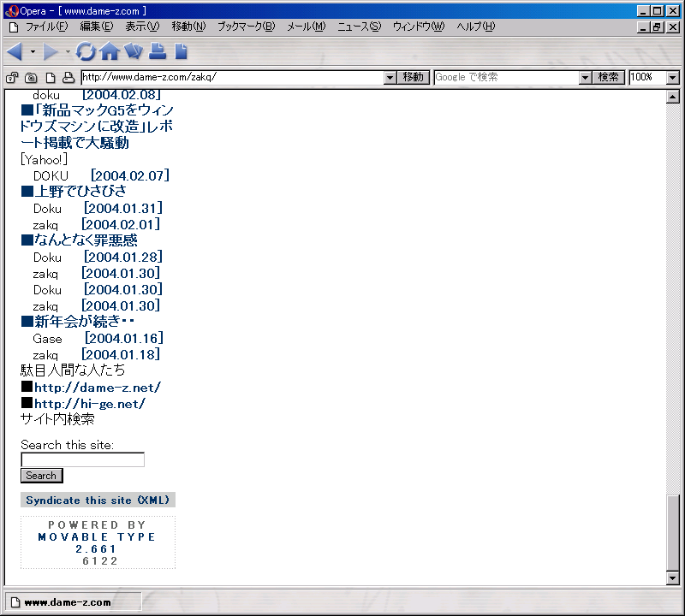Screen dimensions: 685x616
Task: Open the メール(M) menu
Action: click(x=307, y=27)
